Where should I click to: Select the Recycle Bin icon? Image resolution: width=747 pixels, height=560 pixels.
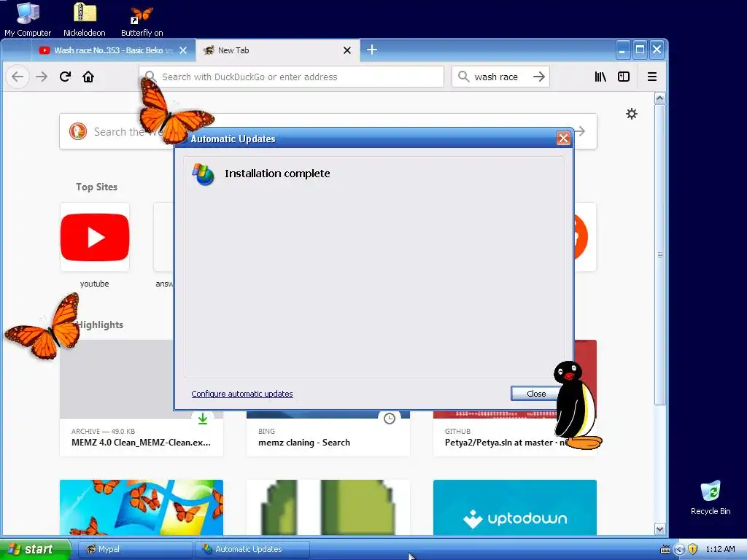pos(711,497)
